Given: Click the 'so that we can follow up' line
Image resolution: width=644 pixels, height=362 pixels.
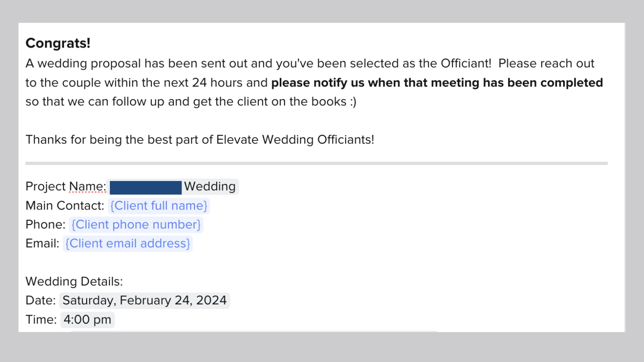Looking at the screenshot, I should (191, 102).
